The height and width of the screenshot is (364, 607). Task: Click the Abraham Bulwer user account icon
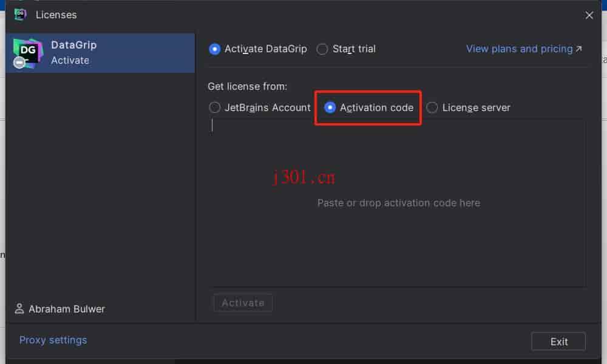pos(19,309)
